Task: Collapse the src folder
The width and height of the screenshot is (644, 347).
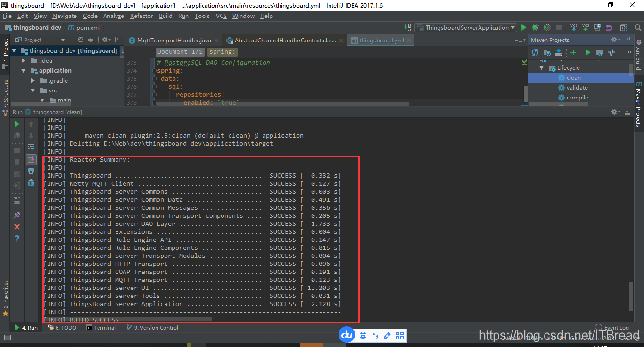Action: tap(33, 91)
